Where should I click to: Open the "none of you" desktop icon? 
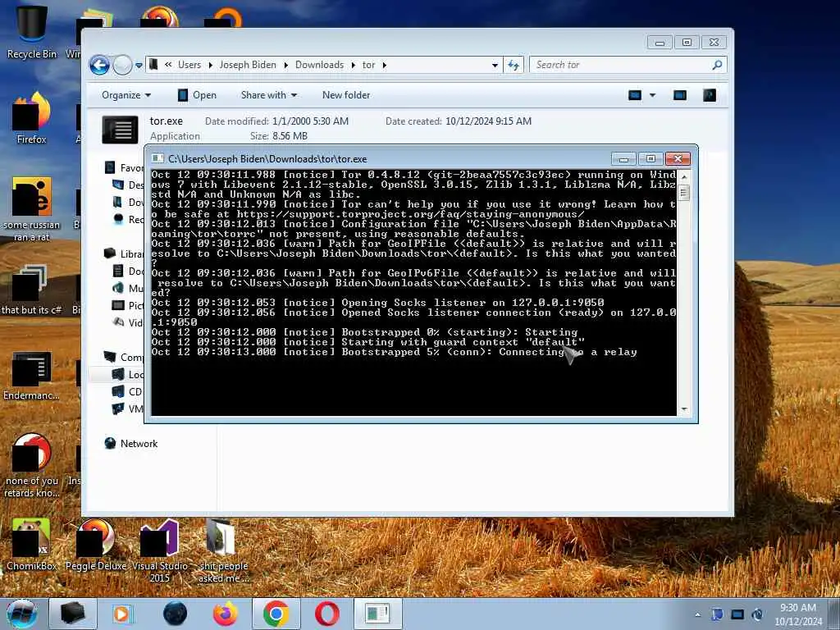pos(32,465)
